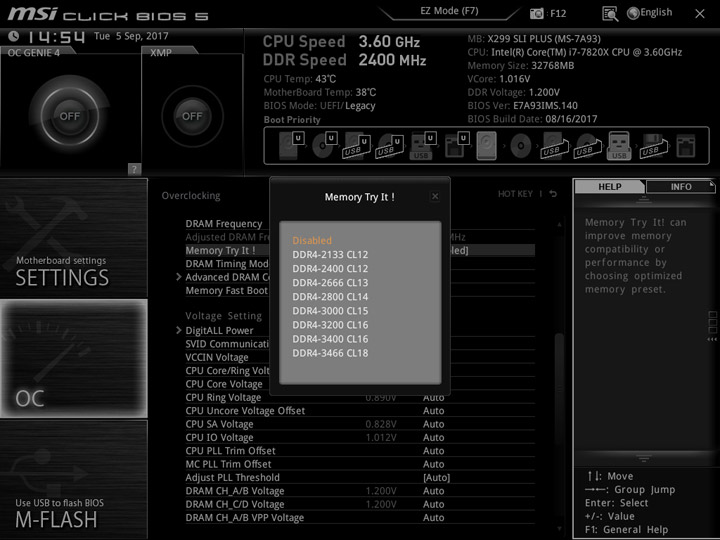Select the DRAM Timing Mode row

(x=227, y=264)
